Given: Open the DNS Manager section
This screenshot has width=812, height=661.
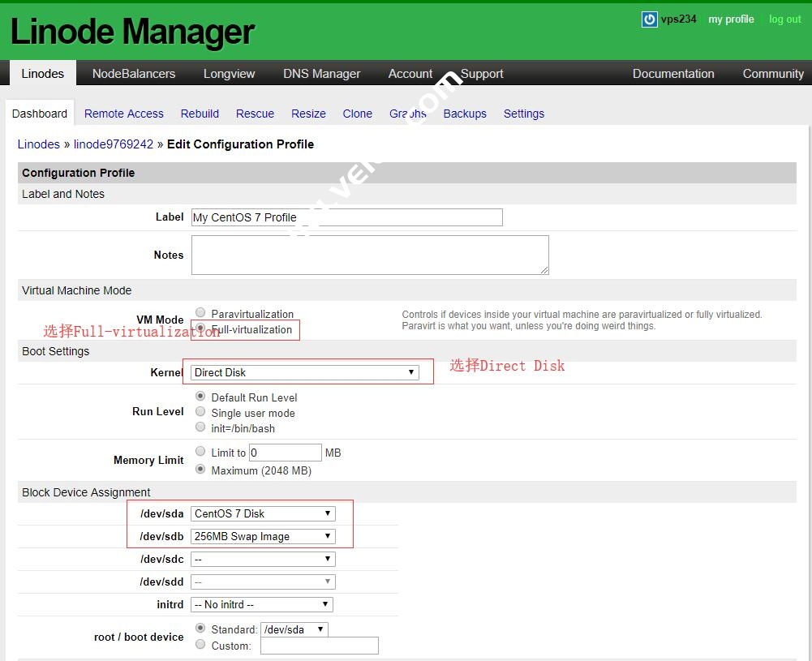Looking at the screenshot, I should click(321, 73).
